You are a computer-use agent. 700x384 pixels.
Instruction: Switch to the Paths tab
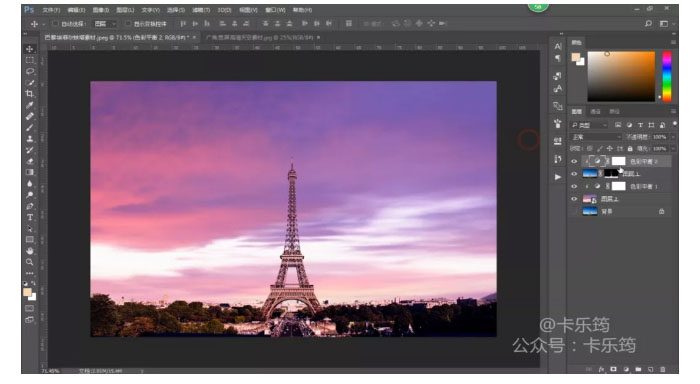(614, 112)
